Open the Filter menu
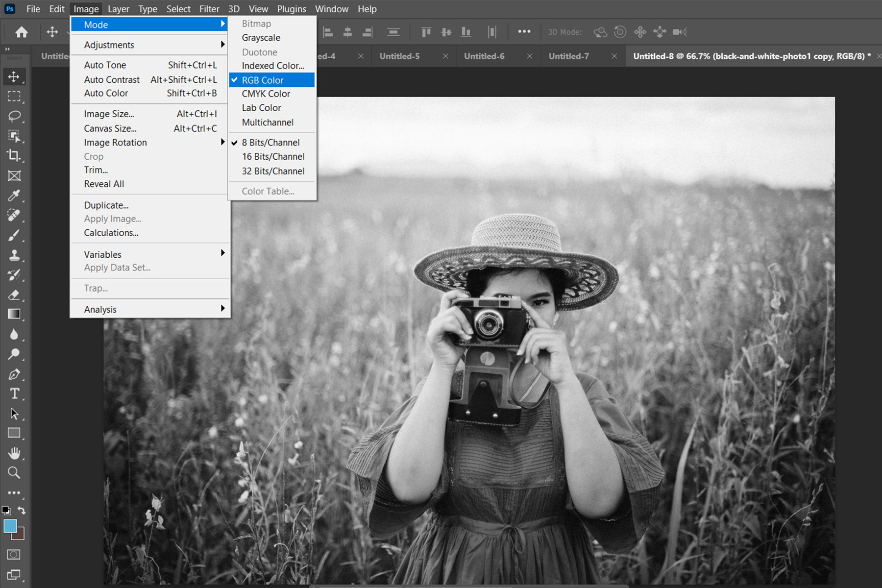The image size is (882, 588). click(x=209, y=9)
